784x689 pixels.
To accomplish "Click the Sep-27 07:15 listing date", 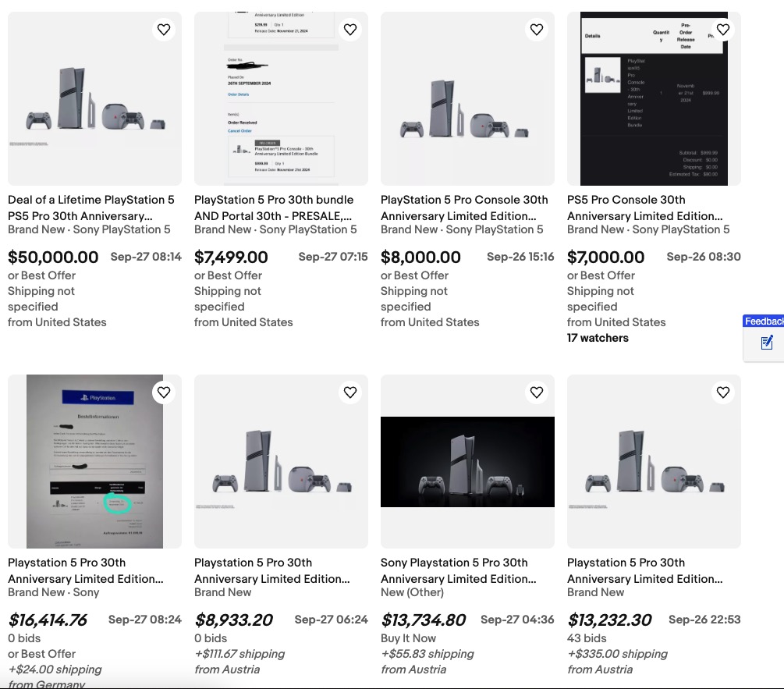I will [x=333, y=257].
